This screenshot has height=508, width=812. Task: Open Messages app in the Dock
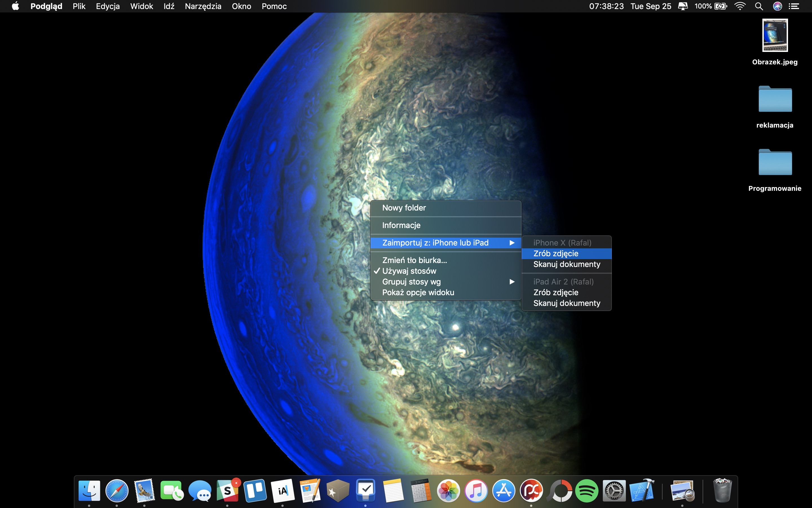200,491
